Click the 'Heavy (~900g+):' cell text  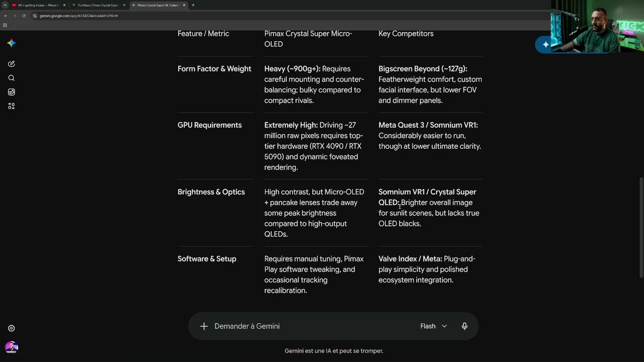[x=292, y=69]
